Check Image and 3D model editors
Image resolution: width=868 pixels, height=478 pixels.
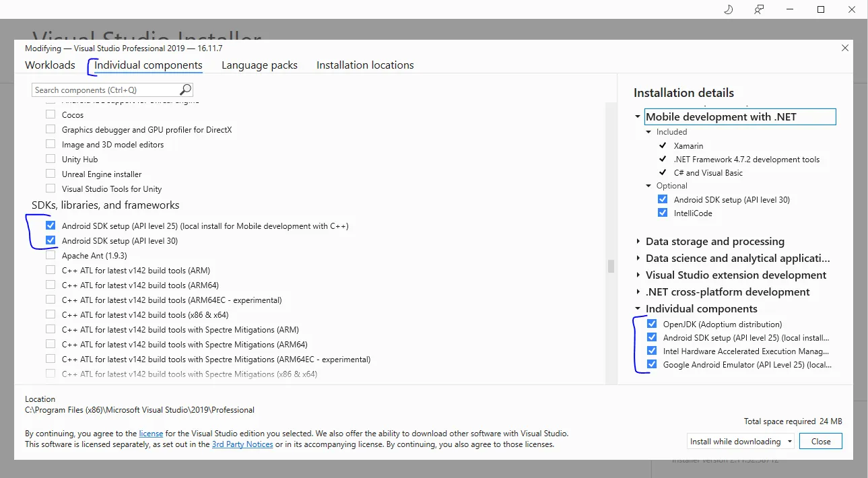(x=51, y=145)
